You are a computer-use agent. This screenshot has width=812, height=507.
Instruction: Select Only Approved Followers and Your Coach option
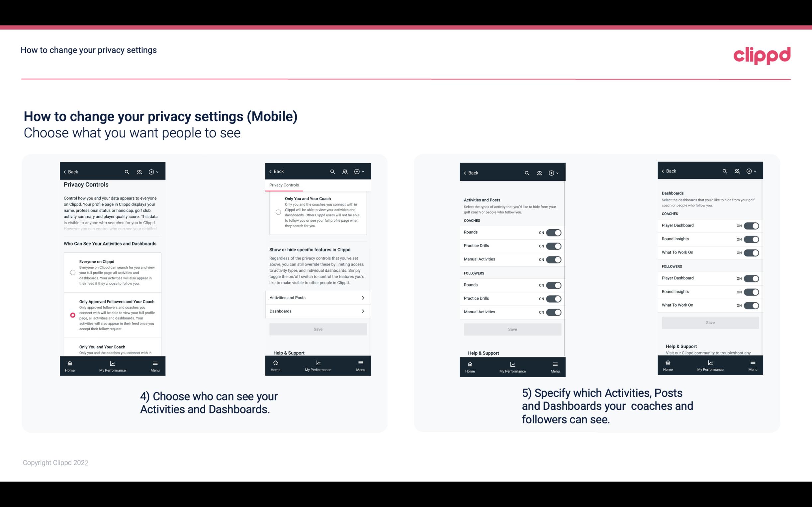point(72,315)
